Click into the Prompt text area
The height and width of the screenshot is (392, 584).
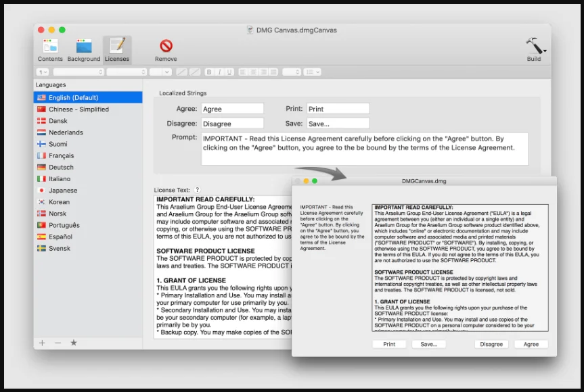(x=365, y=149)
